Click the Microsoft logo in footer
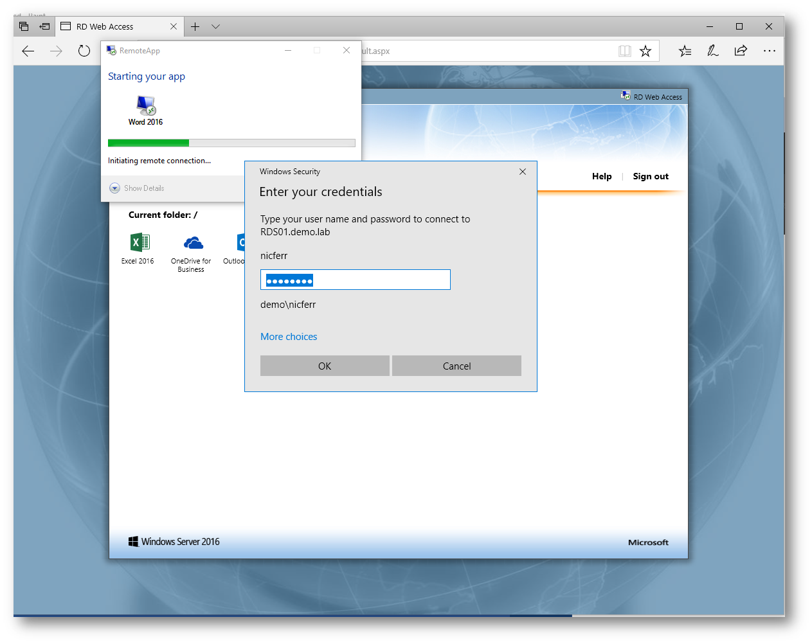The height and width of the screenshot is (644, 812). pyautogui.click(x=648, y=542)
